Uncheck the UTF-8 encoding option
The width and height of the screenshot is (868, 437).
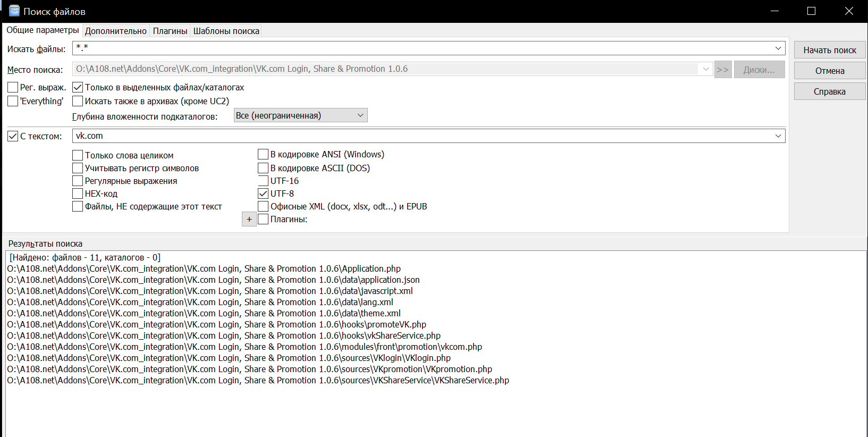tap(263, 194)
